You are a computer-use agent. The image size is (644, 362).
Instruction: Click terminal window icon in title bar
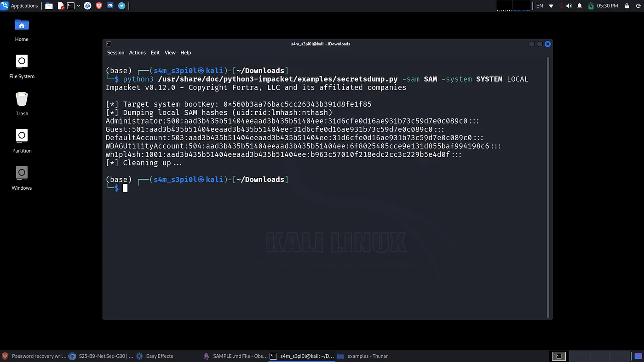109,44
